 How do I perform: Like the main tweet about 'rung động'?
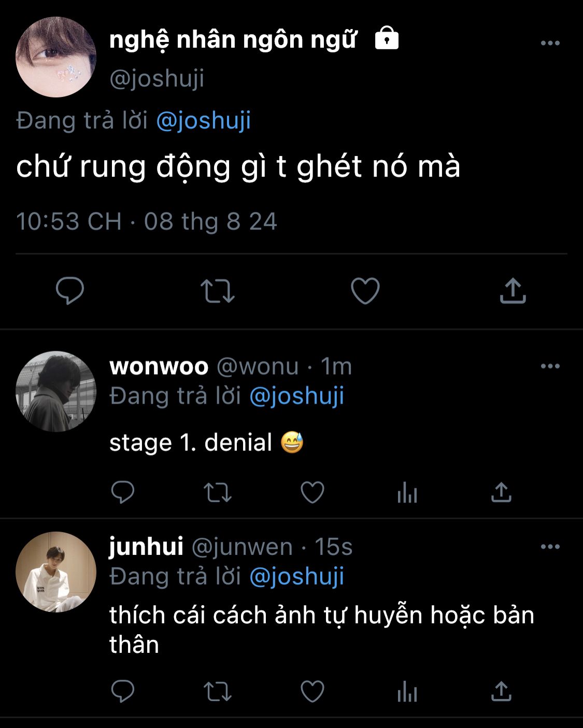(365, 290)
